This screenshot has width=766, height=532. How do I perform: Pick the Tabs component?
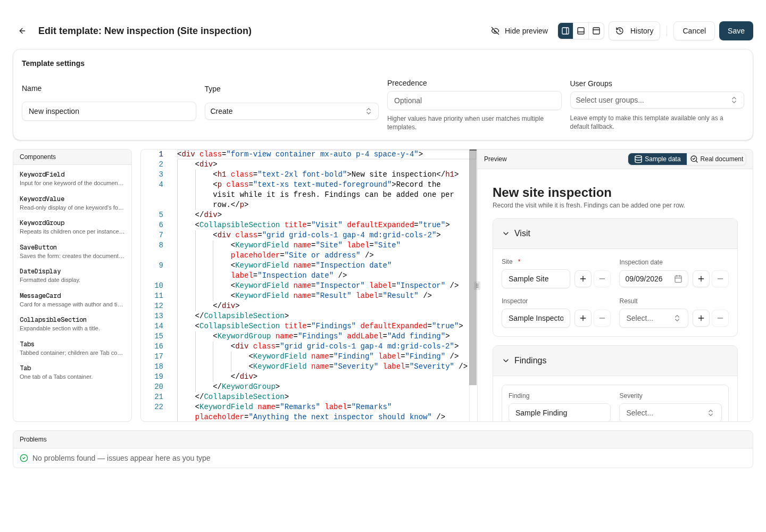(72, 348)
